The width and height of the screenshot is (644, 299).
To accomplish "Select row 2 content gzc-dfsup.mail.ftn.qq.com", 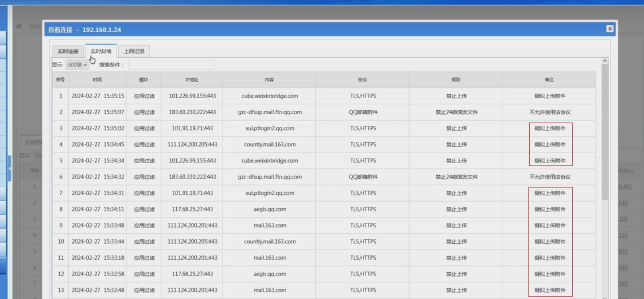I will [x=269, y=112].
